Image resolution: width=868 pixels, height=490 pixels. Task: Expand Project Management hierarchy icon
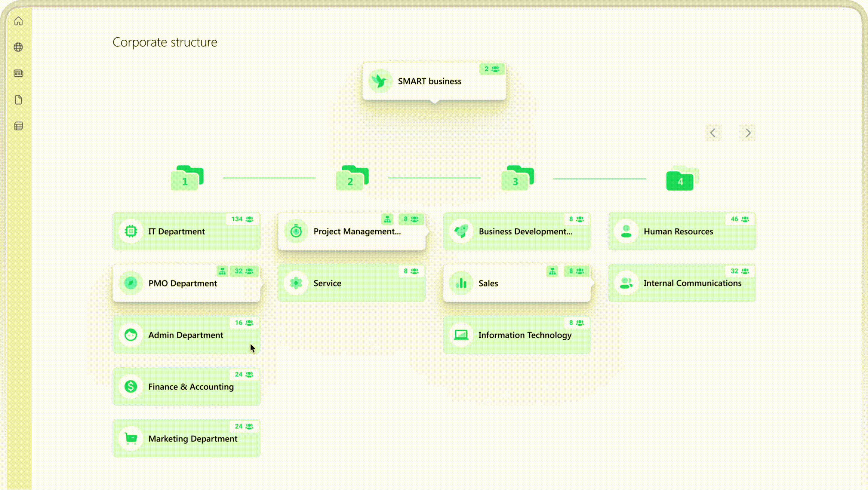pyautogui.click(x=387, y=219)
